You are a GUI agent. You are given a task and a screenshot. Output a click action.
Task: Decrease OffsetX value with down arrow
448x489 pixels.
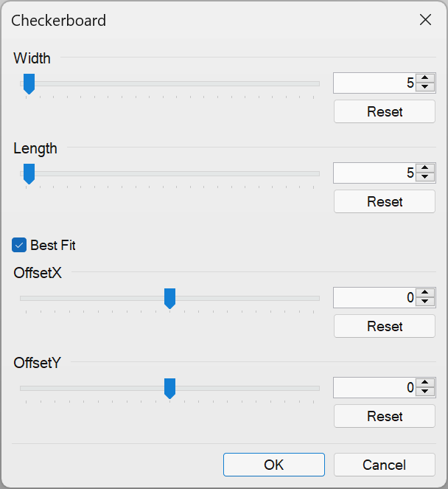coord(424,302)
